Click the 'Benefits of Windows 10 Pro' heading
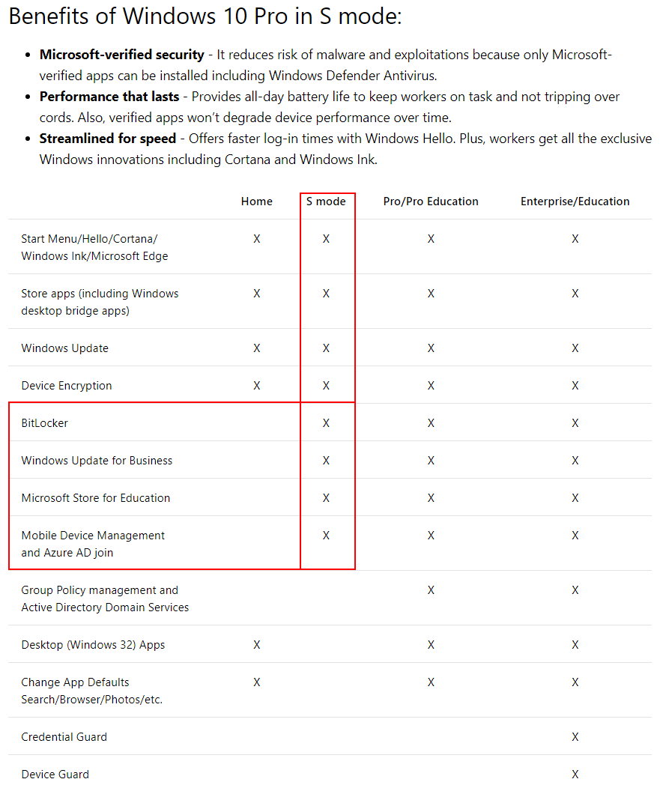The width and height of the screenshot is (672, 794). point(205,16)
